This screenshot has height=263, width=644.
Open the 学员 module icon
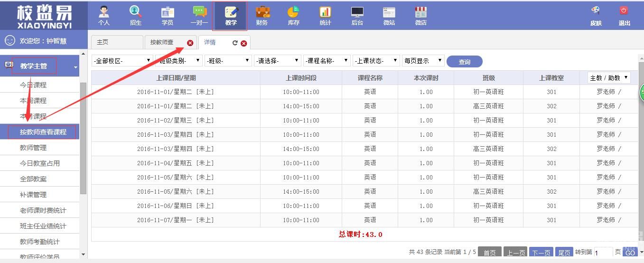click(x=168, y=16)
